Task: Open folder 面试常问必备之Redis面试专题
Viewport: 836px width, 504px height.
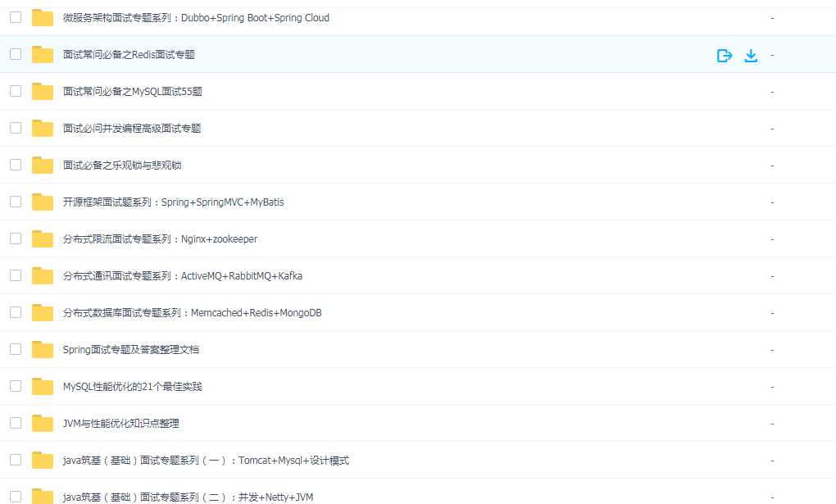Action: pos(129,54)
